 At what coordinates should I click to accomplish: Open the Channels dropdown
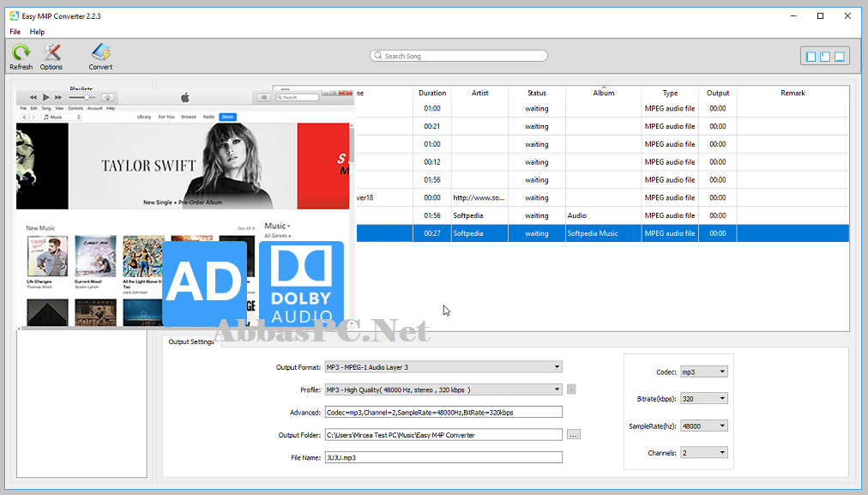pyautogui.click(x=703, y=453)
